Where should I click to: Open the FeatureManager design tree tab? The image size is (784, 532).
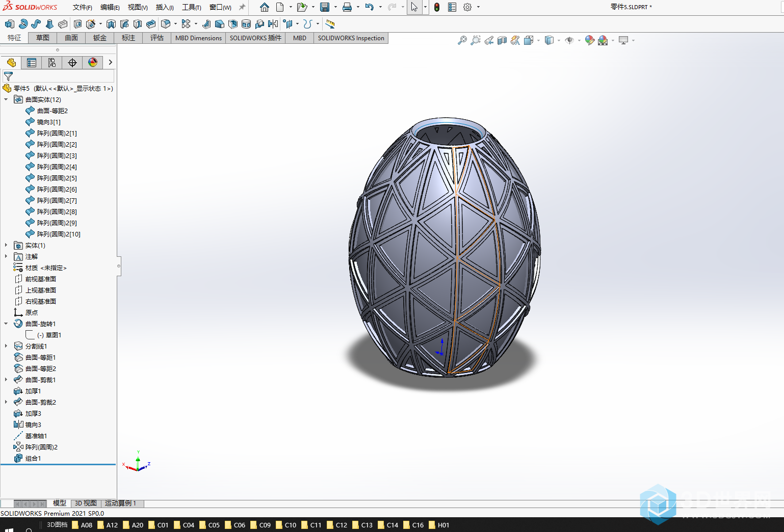click(x=11, y=63)
